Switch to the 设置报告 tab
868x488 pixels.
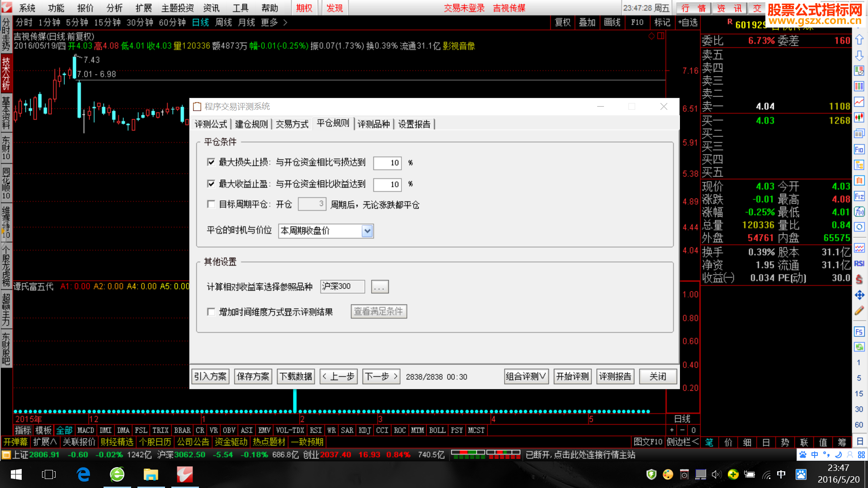tap(414, 124)
